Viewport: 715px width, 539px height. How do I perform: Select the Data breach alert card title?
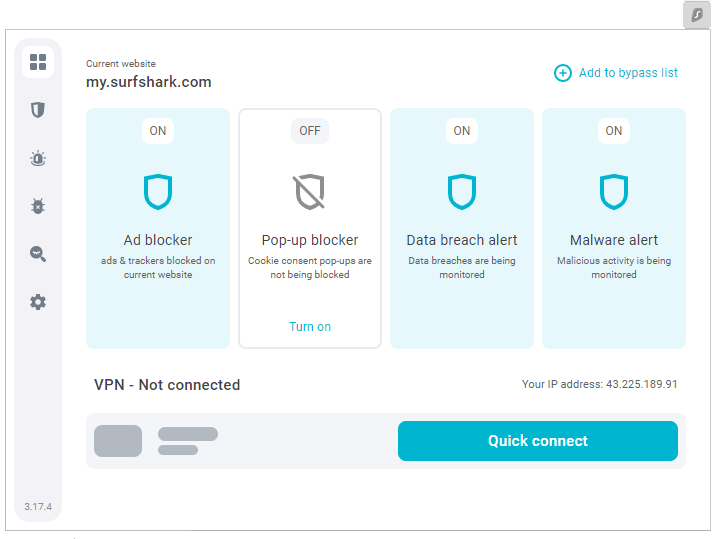[462, 240]
